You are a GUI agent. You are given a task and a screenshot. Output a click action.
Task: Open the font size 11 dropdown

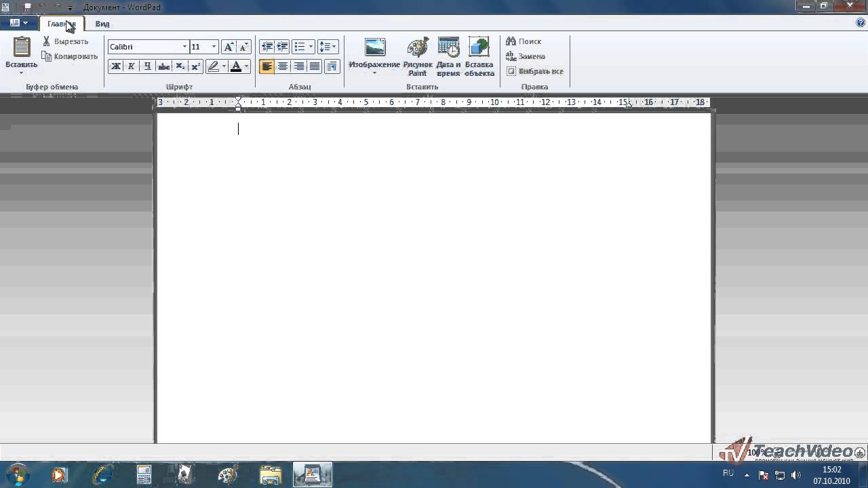click(x=214, y=47)
